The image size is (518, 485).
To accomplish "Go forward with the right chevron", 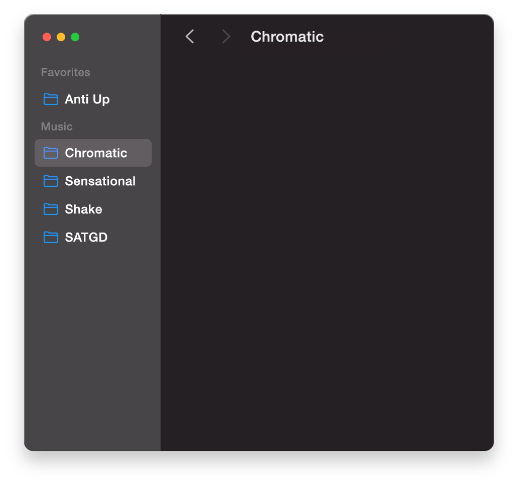I will click(226, 36).
